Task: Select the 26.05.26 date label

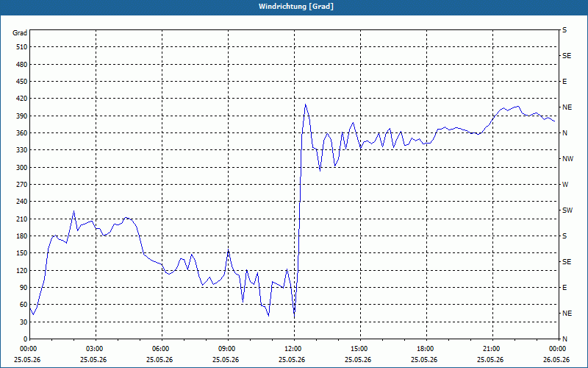Action: (x=556, y=360)
